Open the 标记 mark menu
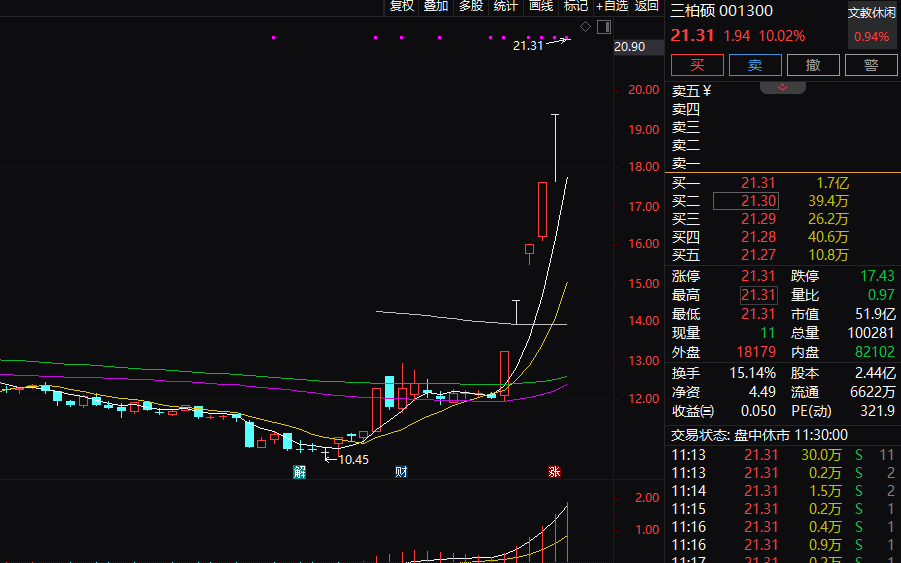The image size is (901, 563). 576,6
